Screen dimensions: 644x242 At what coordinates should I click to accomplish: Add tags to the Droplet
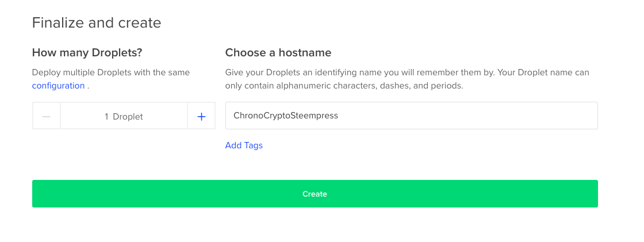coord(244,145)
